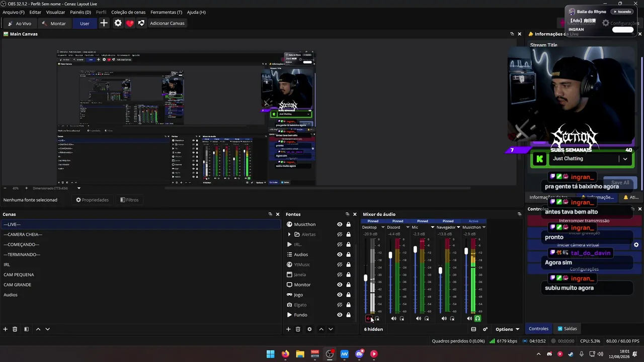Mute the Discord audio channel
The height and width of the screenshot is (362, 644).
point(393,319)
